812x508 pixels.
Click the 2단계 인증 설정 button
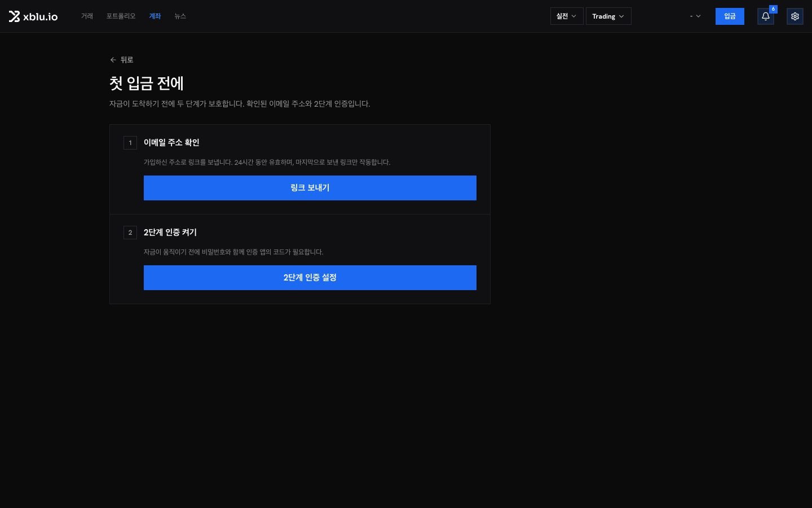(x=310, y=278)
